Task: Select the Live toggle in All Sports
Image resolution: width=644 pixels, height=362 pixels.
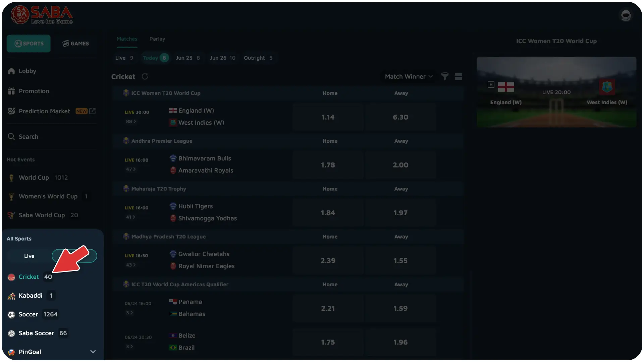Action: [29, 256]
